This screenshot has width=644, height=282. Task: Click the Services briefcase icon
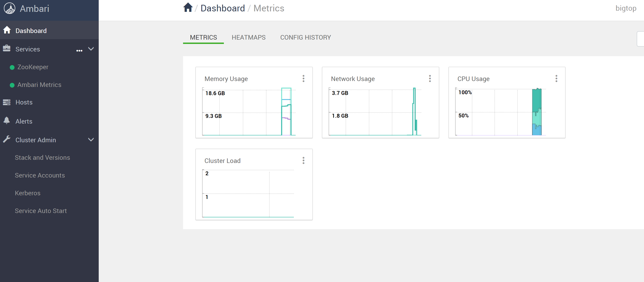pyautogui.click(x=7, y=48)
